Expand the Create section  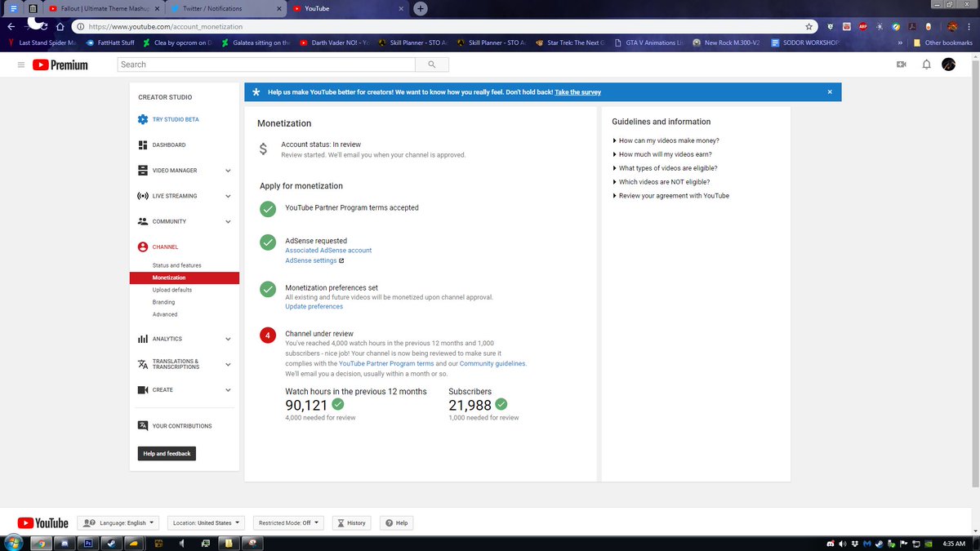(228, 390)
